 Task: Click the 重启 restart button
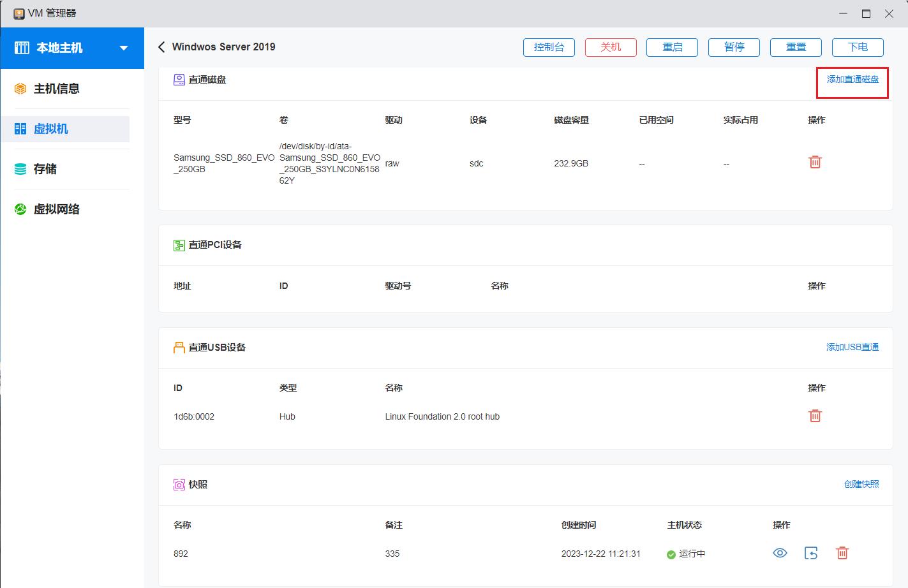point(672,47)
